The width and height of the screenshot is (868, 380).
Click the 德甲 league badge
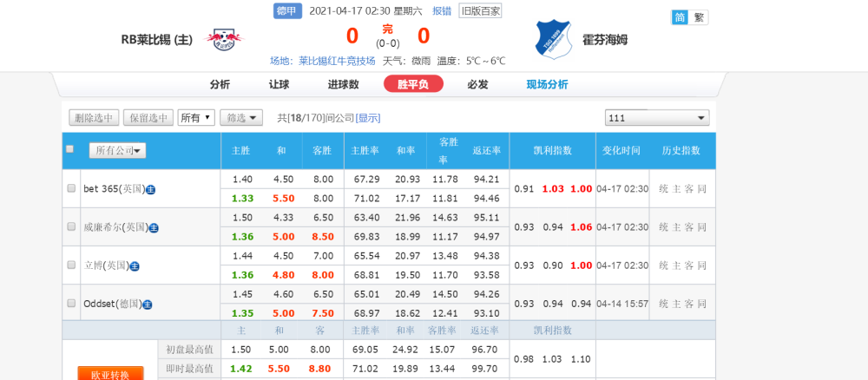pyautogui.click(x=287, y=11)
